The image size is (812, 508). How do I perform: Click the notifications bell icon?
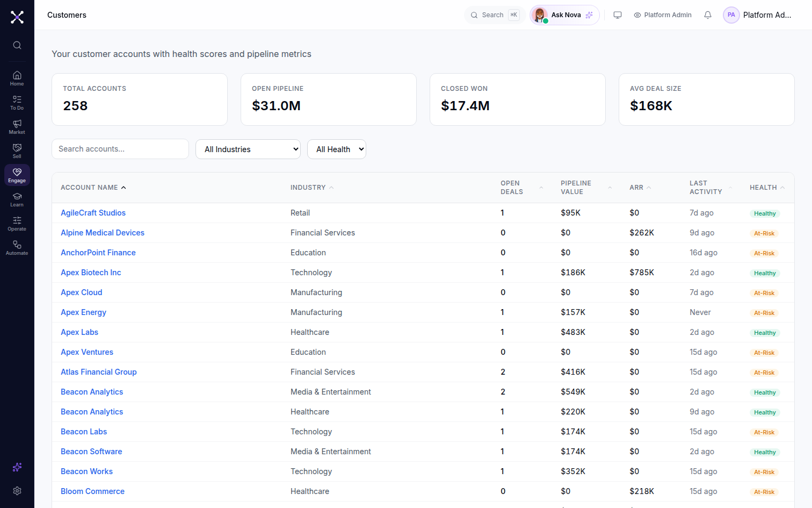coord(708,15)
